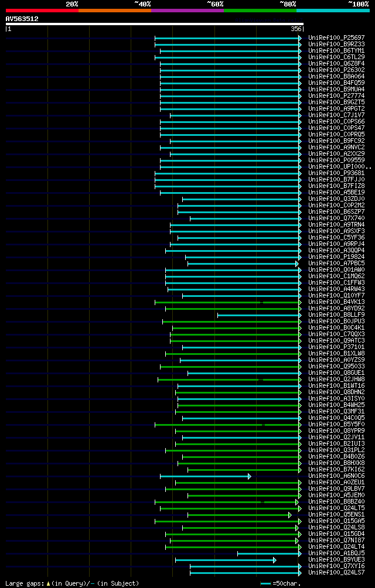The image size is (375, 588).
Task: Select the UniRef100_B0JPU3 label
Action: pyautogui.click(x=336, y=322)
